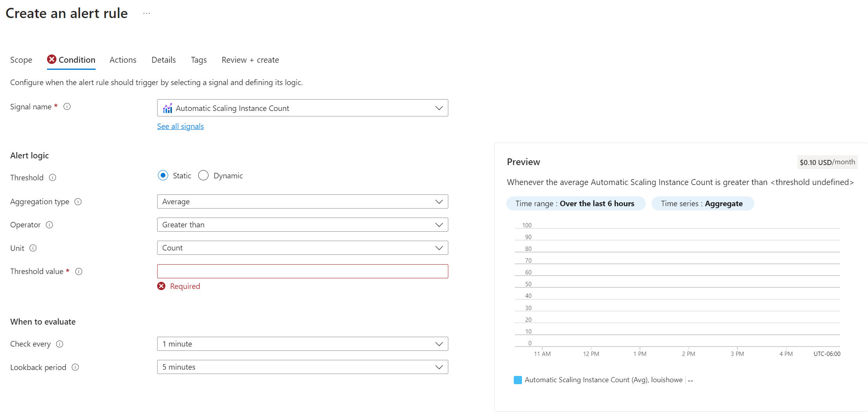Open the Lookback period 5 minutes dropdown

pyautogui.click(x=303, y=367)
